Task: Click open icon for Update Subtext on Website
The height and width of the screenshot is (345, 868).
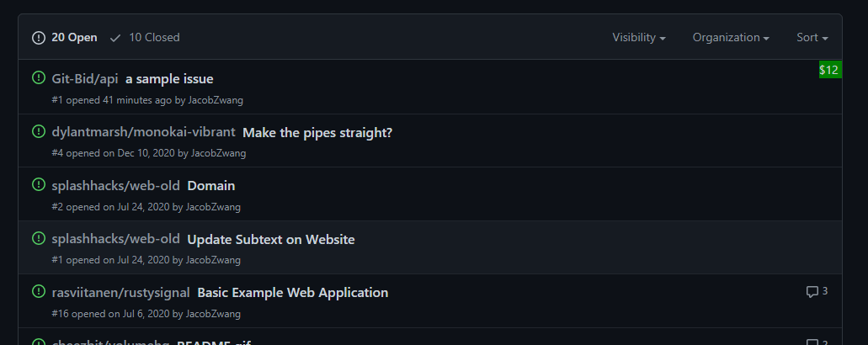Action: [38, 238]
